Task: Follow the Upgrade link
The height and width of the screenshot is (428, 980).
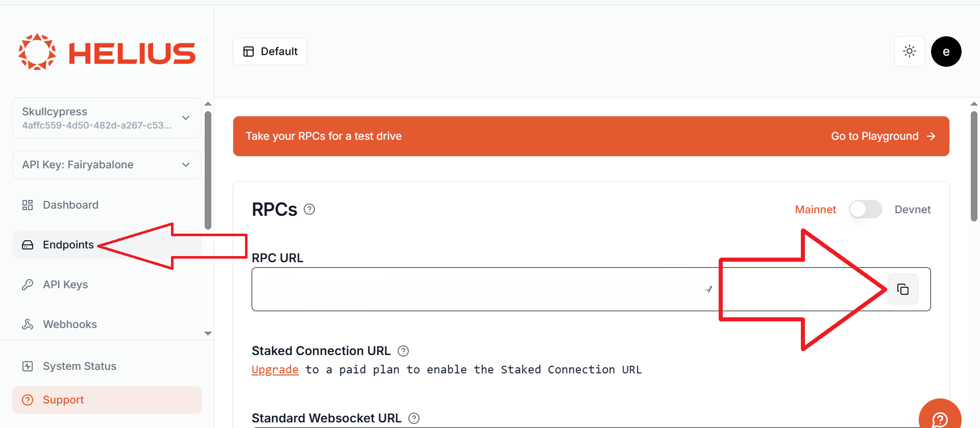Action: (x=275, y=370)
